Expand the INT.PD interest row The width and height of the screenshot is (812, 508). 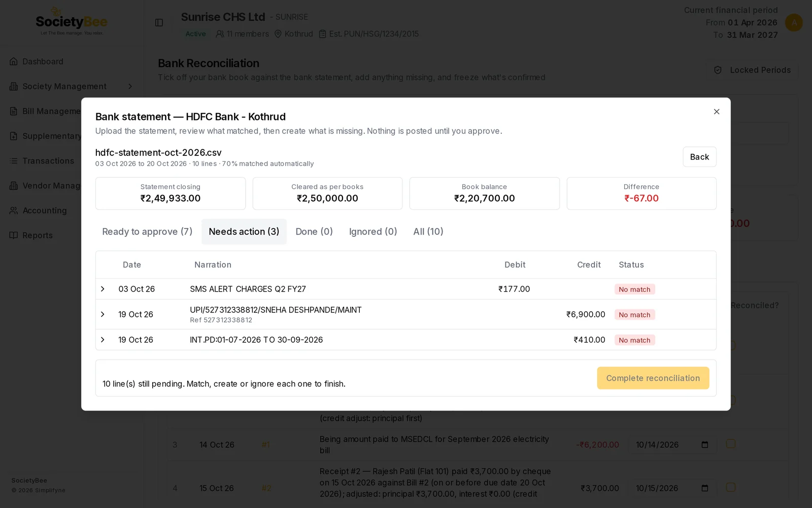(103, 340)
